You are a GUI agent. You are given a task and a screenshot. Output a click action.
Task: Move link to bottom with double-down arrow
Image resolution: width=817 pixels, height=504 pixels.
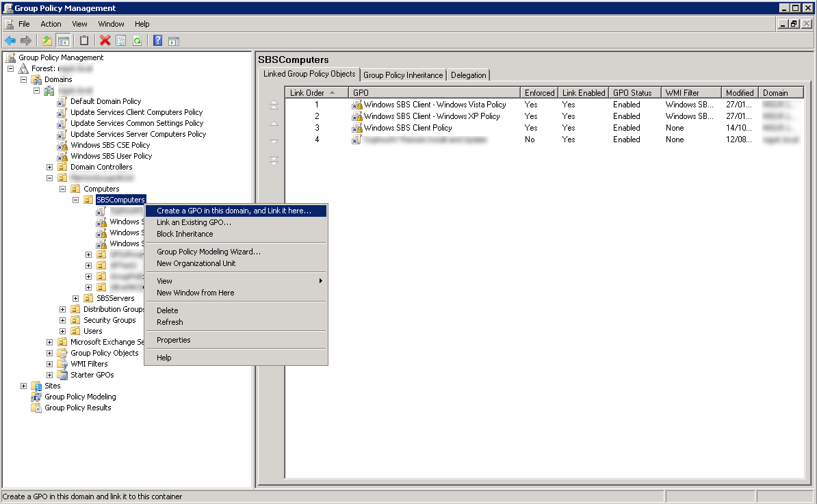click(x=274, y=161)
